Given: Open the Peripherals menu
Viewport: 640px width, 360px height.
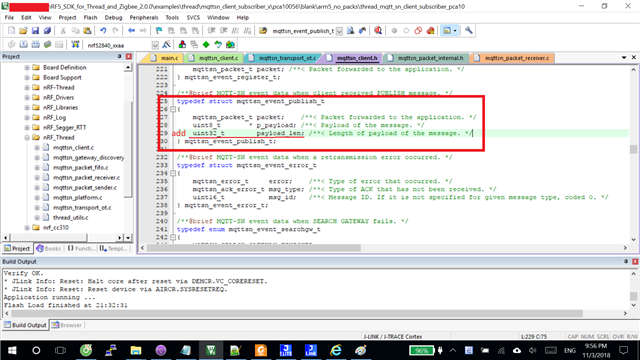Looking at the screenshot, I should pos(144,18).
